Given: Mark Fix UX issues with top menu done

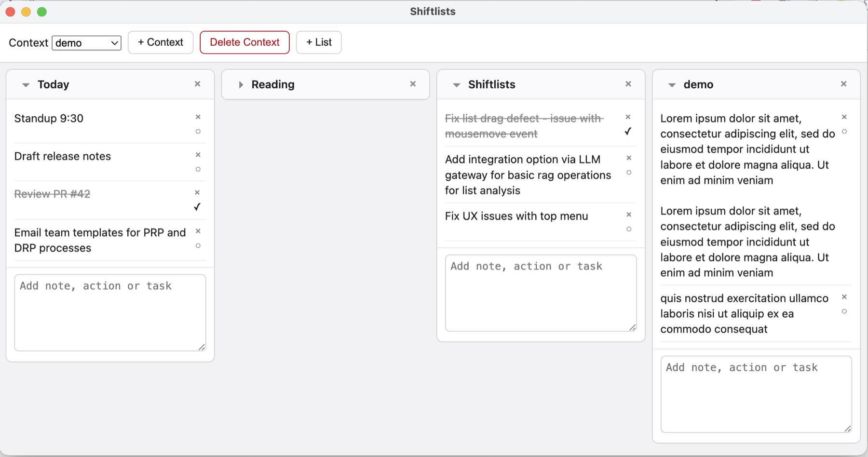Looking at the screenshot, I should click(x=629, y=229).
